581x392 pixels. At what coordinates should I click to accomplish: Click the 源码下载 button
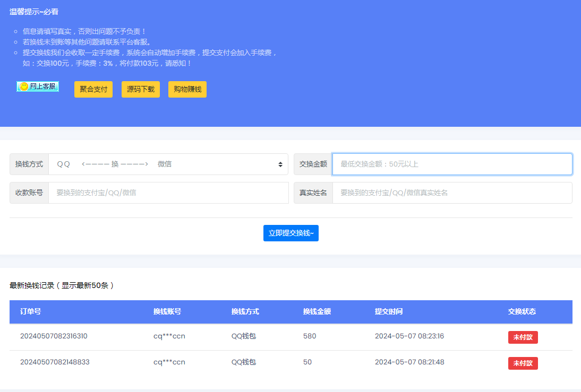(x=141, y=89)
